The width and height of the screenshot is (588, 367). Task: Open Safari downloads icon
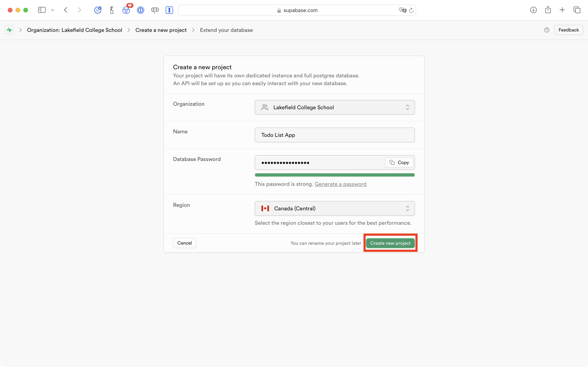[533, 10]
